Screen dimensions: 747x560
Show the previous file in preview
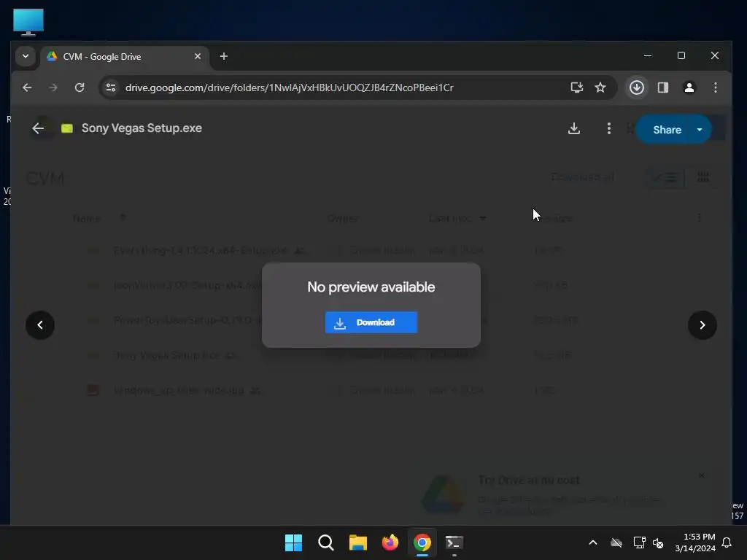tap(40, 325)
